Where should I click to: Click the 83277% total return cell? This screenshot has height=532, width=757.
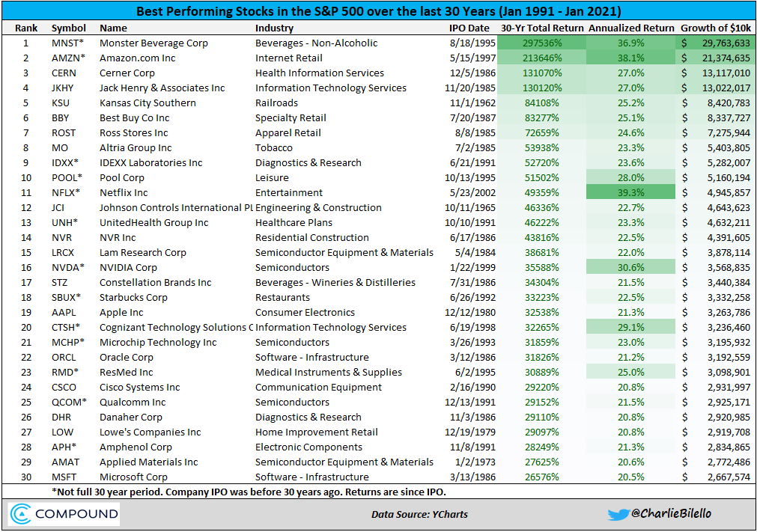pyautogui.click(x=542, y=117)
